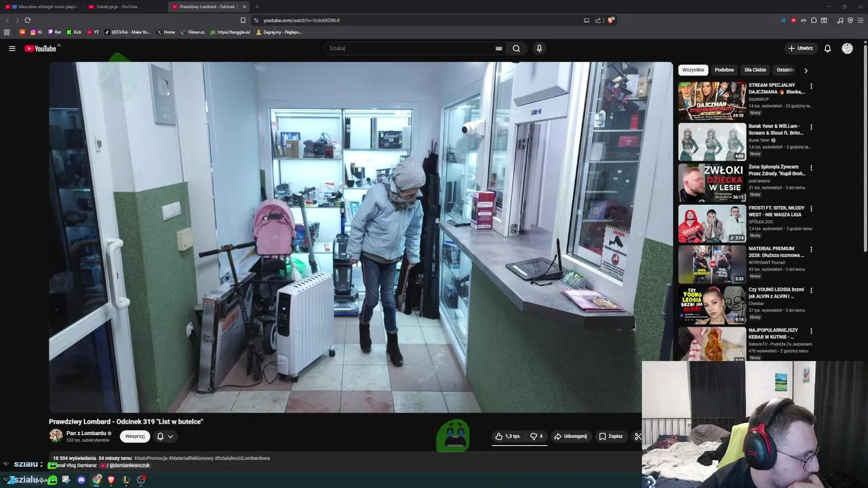Click the YouTube search magnifier button
The height and width of the screenshot is (488, 868).
point(516,48)
